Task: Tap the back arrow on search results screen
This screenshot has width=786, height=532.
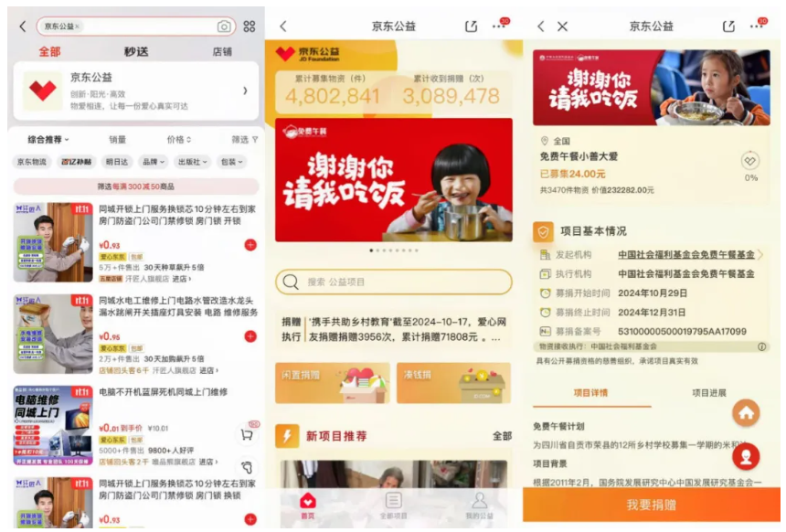Action: click(23, 27)
